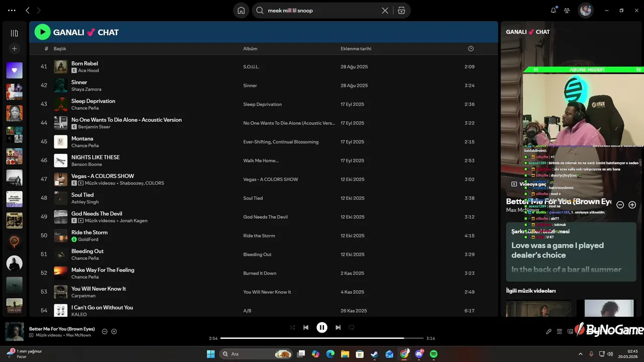This screenshot has height=362, width=644.
Task: Open Max McNown artist link in player bar
Action: tap(79, 335)
